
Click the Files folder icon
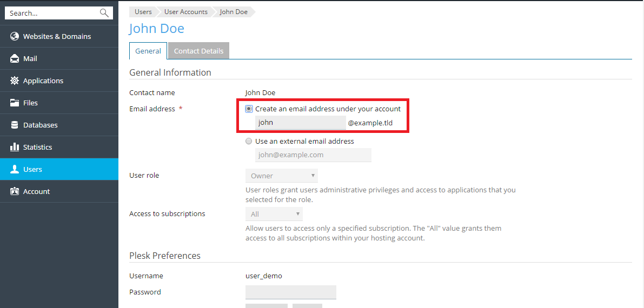point(15,103)
